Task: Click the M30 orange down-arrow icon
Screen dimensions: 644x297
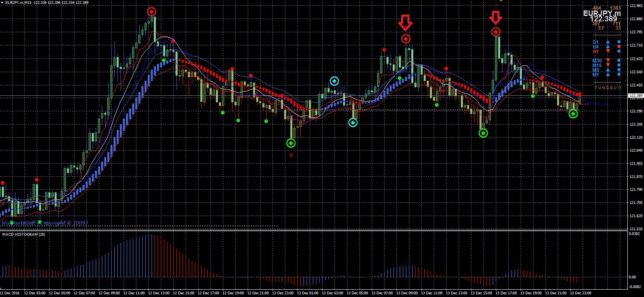Action: pyautogui.click(x=608, y=60)
